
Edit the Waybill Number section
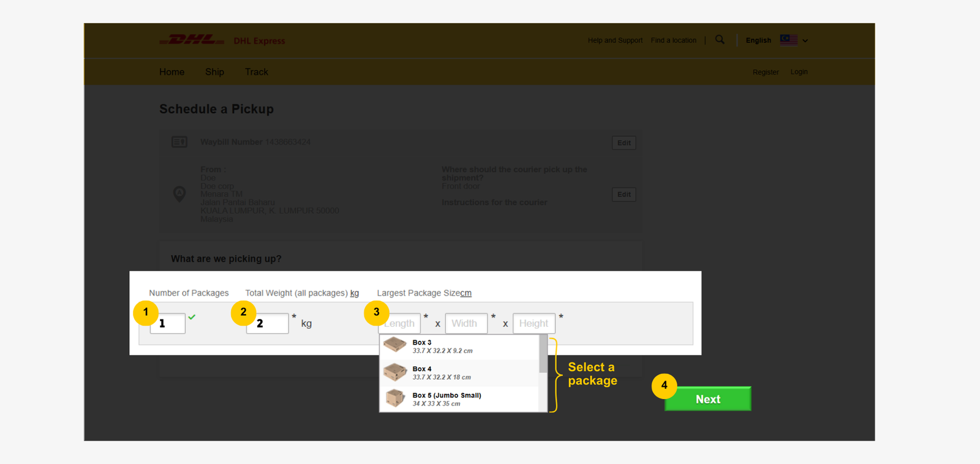pyautogui.click(x=624, y=143)
